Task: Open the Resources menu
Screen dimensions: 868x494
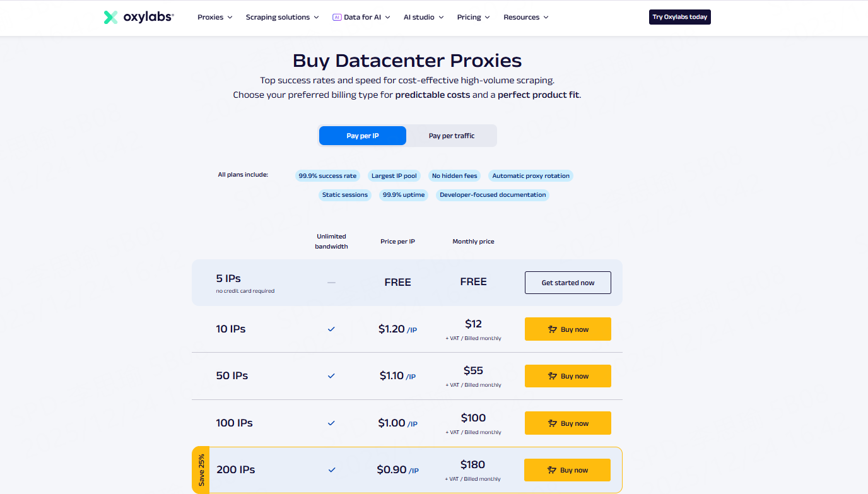Action: point(525,18)
